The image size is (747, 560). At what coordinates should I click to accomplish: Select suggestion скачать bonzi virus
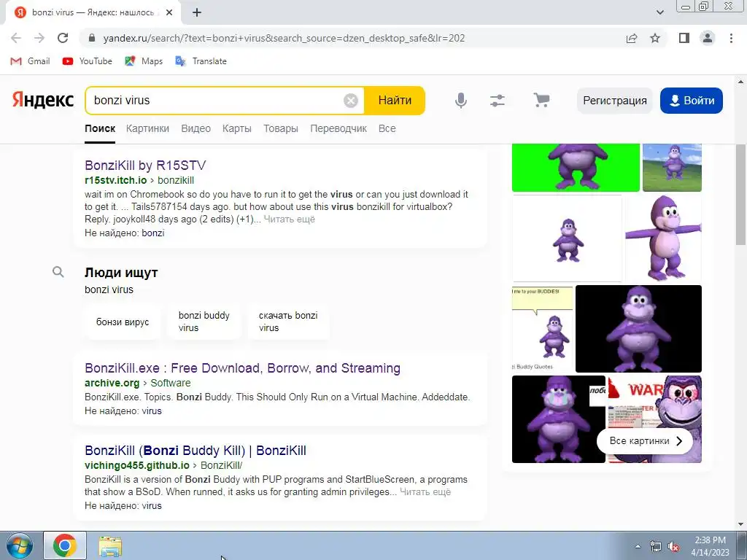pos(288,322)
